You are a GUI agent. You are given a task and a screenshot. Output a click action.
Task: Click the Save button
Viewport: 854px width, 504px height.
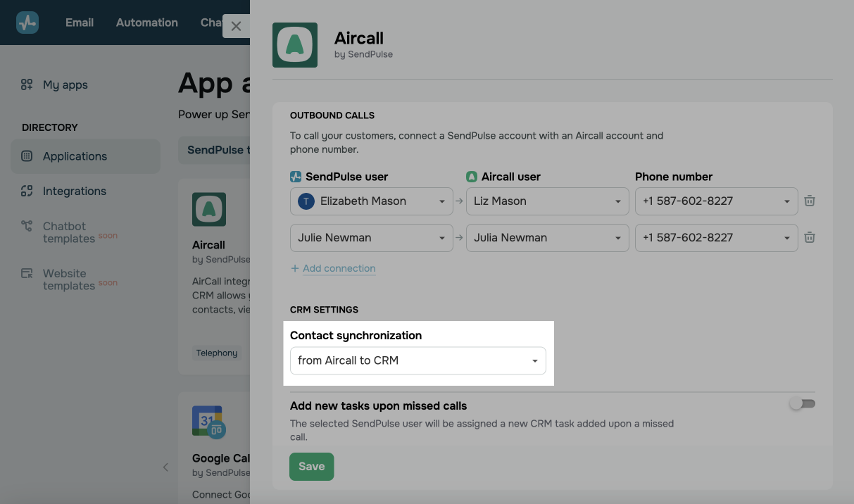pos(311,467)
